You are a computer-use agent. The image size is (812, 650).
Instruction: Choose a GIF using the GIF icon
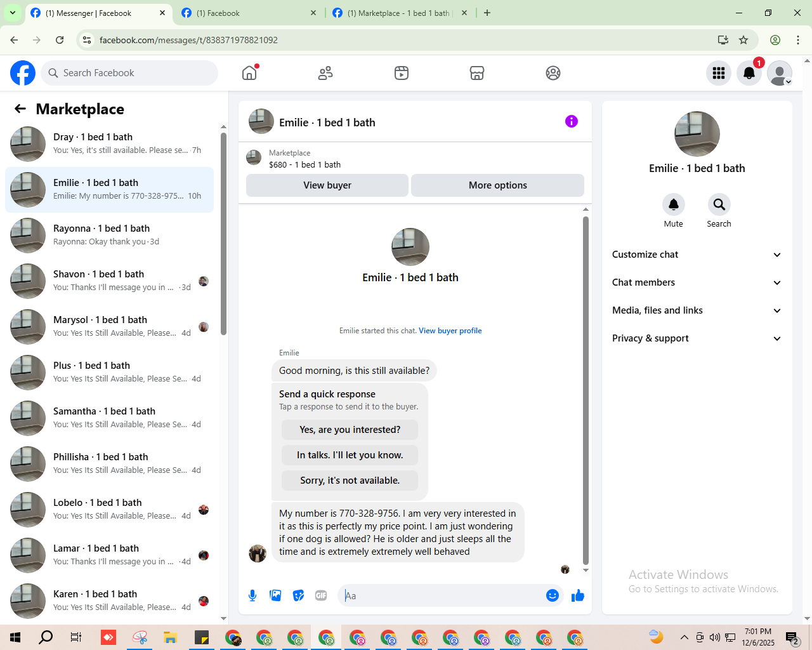tap(321, 595)
